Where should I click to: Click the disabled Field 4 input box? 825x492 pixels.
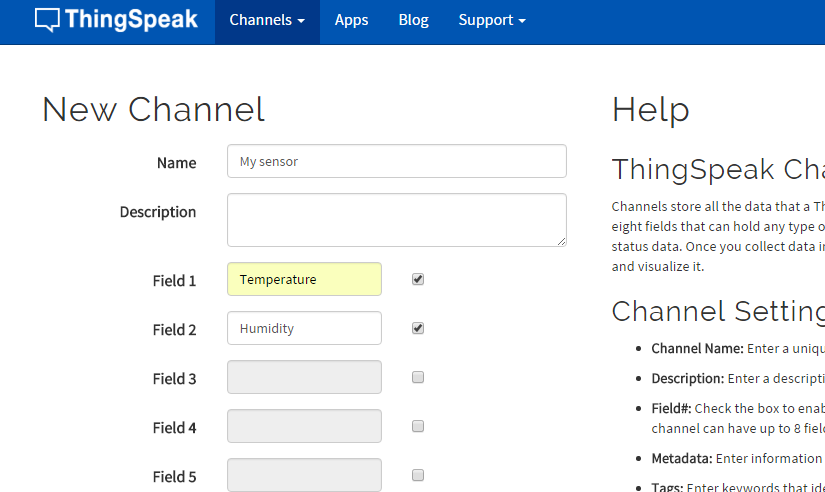(x=304, y=426)
